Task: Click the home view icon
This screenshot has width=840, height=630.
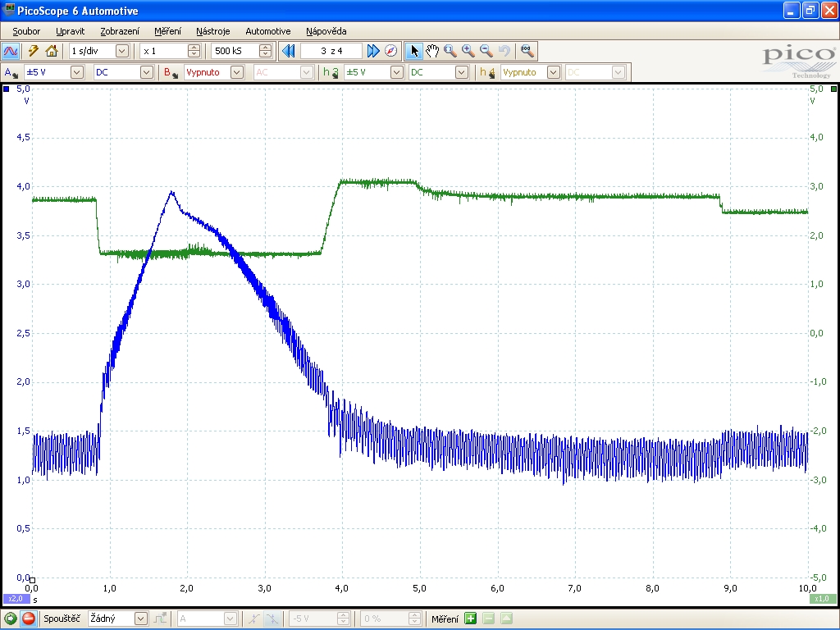Action: [52, 51]
